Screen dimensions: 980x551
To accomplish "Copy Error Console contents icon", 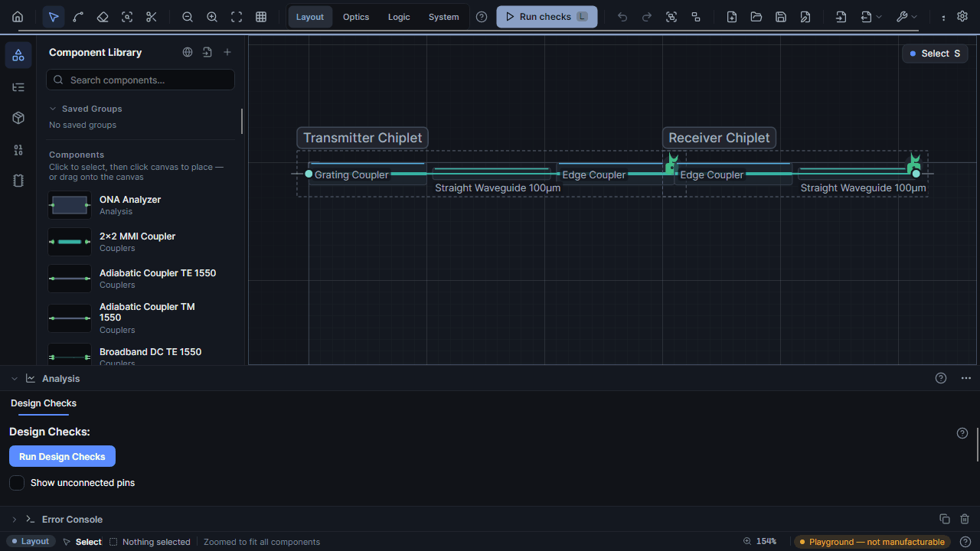I will point(945,520).
